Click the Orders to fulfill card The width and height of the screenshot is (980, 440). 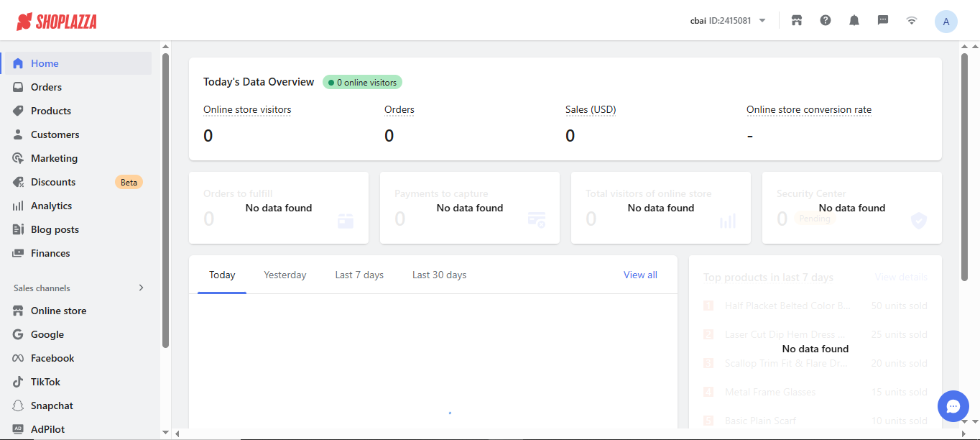click(279, 208)
